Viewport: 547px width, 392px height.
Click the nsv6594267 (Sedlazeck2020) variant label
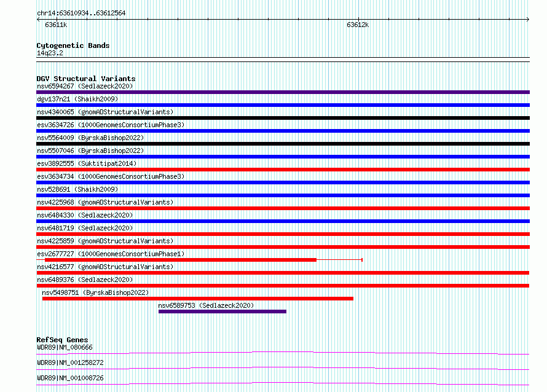coord(85,86)
